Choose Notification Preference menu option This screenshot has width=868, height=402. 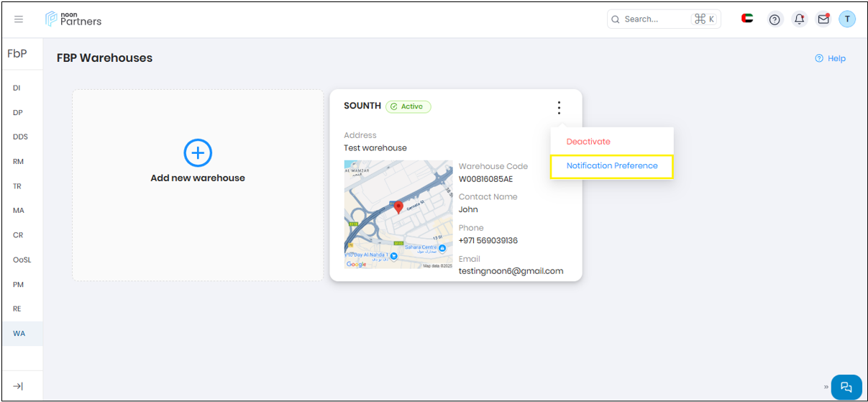(x=612, y=166)
